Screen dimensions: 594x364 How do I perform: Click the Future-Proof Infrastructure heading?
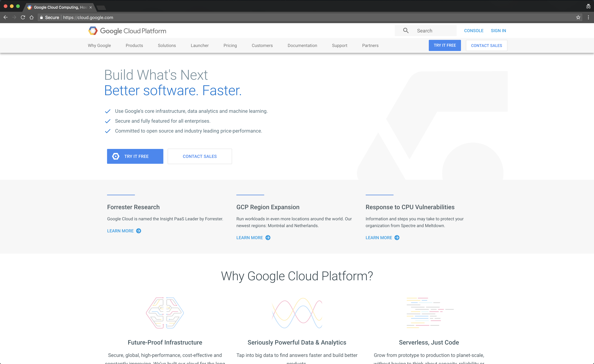(x=165, y=342)
